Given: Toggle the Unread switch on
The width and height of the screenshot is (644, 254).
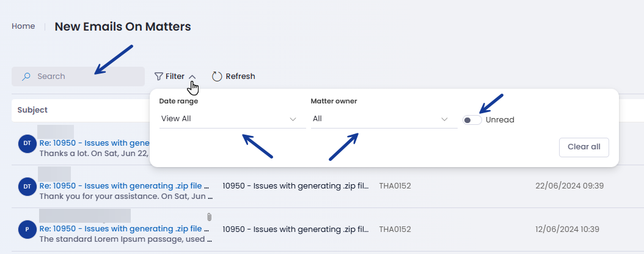Looking at the screenshot, I should tap(472, 120).
